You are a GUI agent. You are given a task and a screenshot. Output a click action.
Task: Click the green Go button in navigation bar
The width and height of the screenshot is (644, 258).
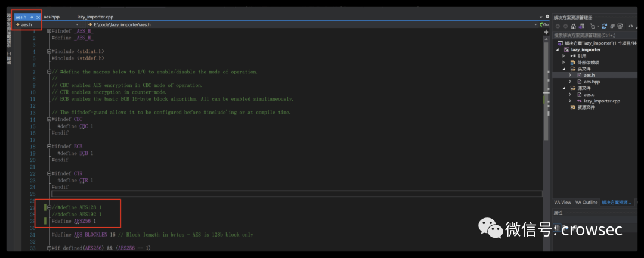pyautogui.click(x=544, y=24)
